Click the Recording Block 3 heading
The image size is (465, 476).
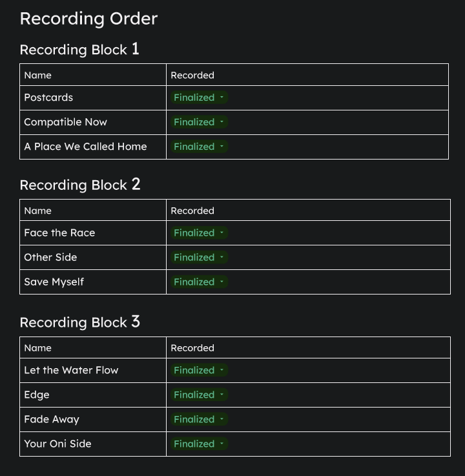pos(80,322)
